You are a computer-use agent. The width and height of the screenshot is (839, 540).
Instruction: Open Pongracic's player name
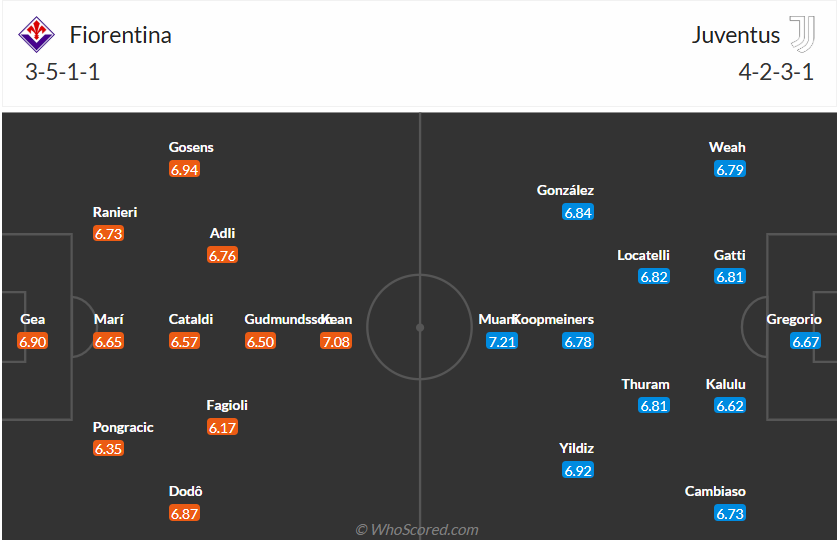point(123,427)
